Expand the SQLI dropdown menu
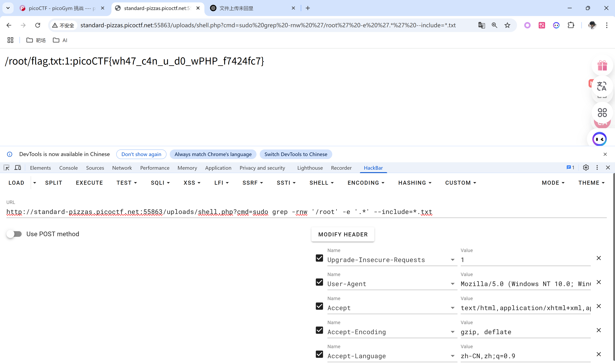The image size is (615, 364). (x=160, y=183)
